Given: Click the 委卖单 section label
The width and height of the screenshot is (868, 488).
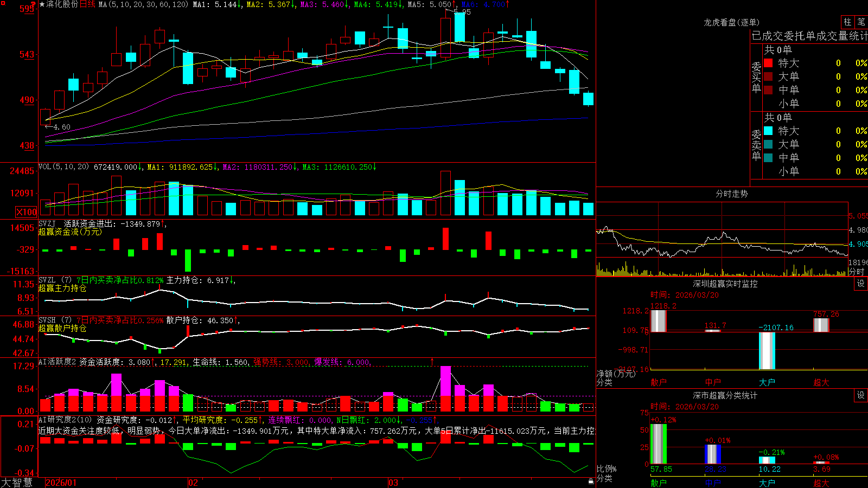Looking at the screenshot, I should [x=756, y=145].
